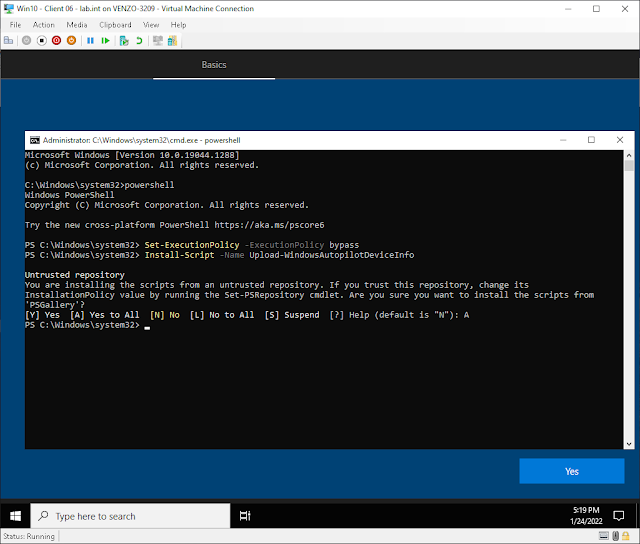
Task: Open the Action menu
Action: click(x=44, y=25)
